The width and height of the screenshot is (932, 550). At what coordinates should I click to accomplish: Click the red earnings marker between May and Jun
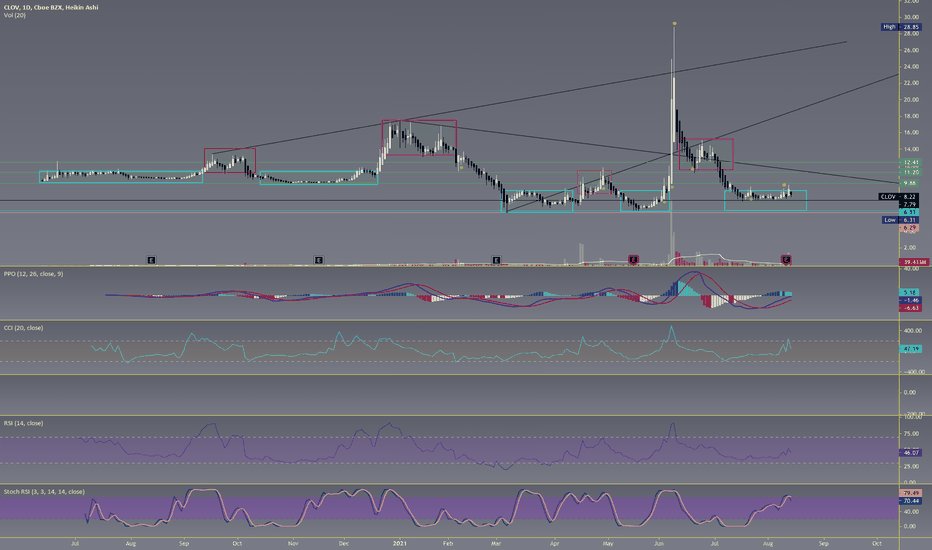point(633,260)
